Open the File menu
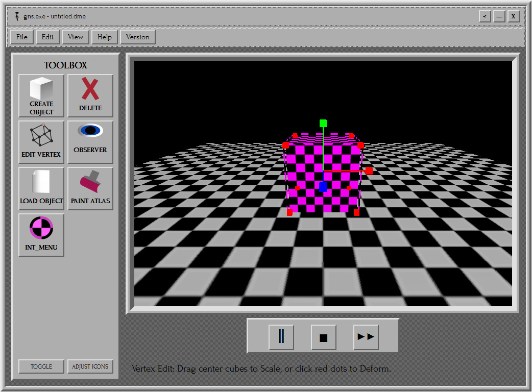Screen dimensions: 532x392 point(21,37)
